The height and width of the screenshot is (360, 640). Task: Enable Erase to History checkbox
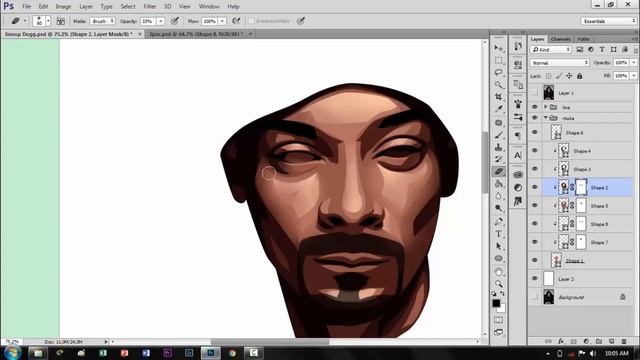click(x=251, y=21)
